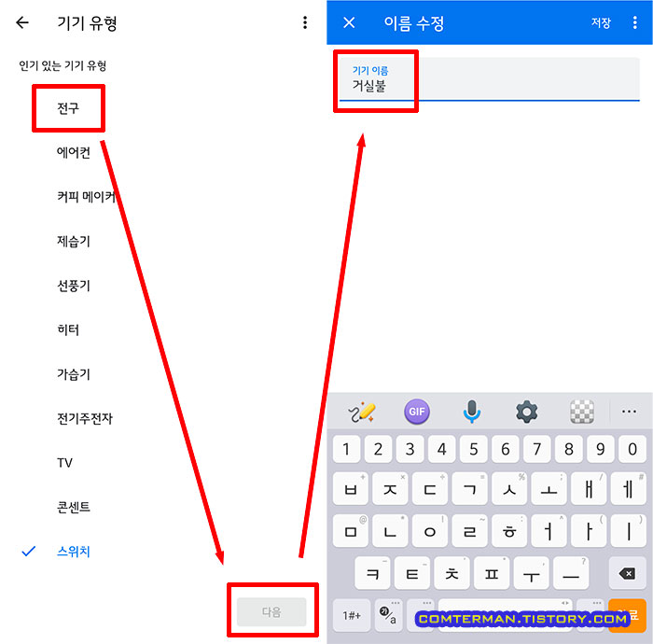The image size is (653, 644).
Task: Close the 이름 수정 screen with X
Action: click(349, 22)
